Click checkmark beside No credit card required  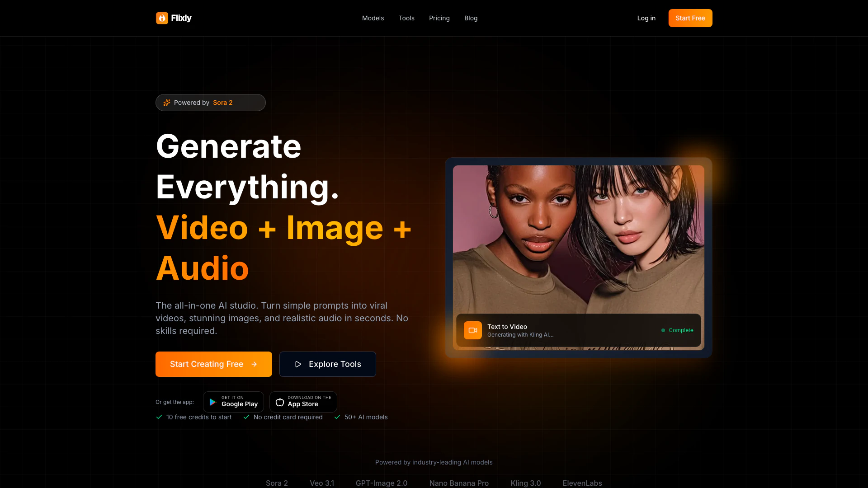tap(246, 417)
